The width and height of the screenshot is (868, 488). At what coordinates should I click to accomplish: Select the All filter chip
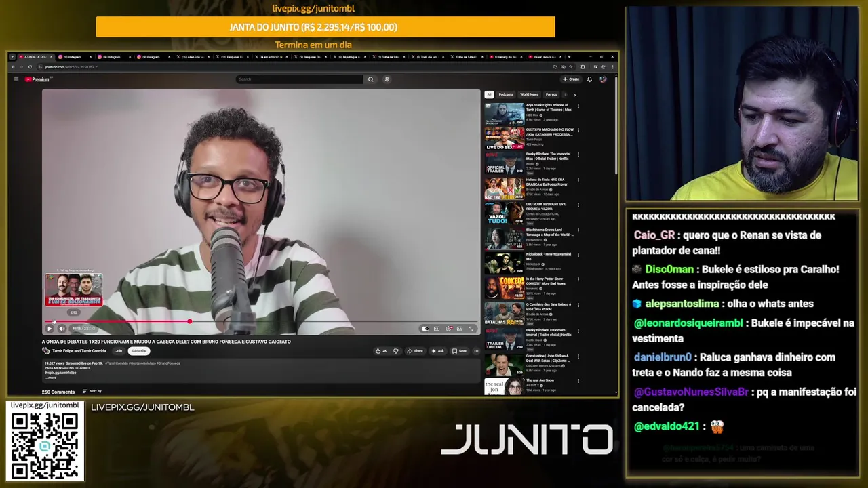point(489,94)
